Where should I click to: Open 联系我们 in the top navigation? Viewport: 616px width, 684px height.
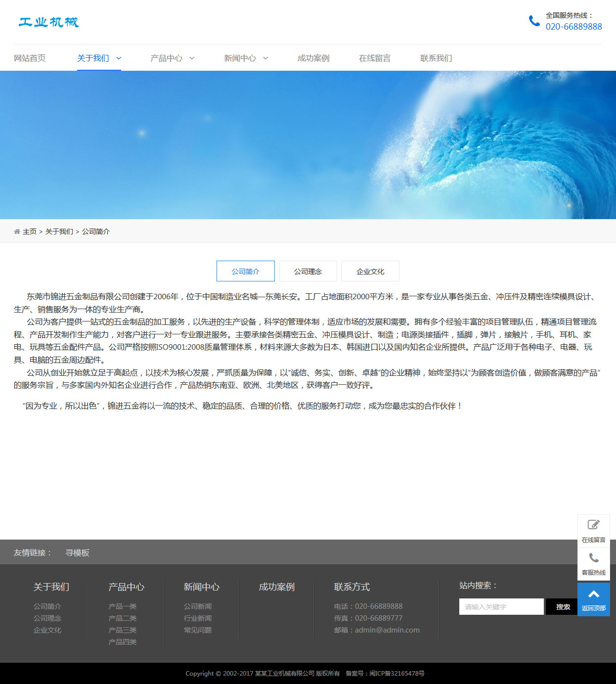(436, 58)
